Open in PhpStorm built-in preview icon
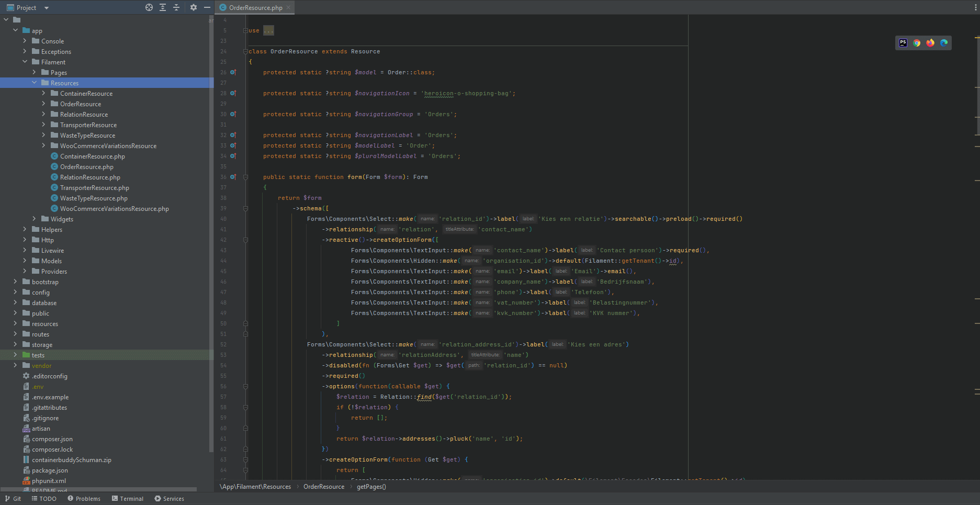 tap(903, 43)
